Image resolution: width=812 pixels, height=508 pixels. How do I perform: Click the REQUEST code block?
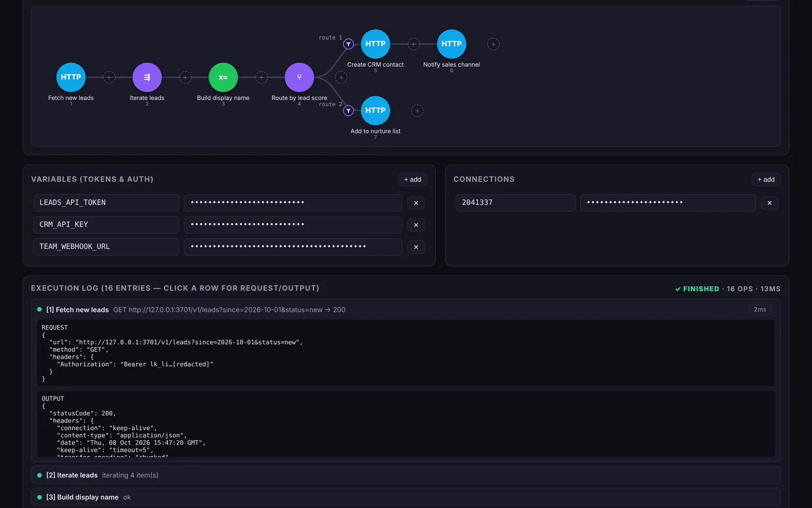(406, 353)
